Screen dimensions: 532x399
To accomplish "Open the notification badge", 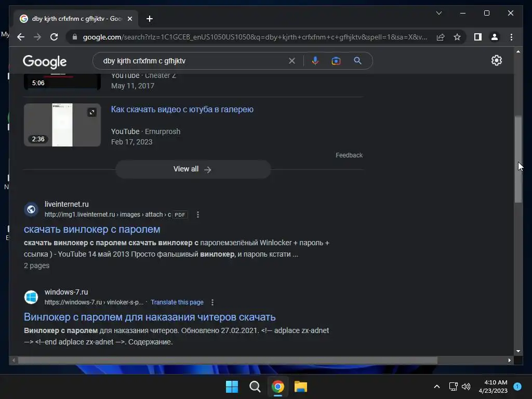I will [517, 387].
